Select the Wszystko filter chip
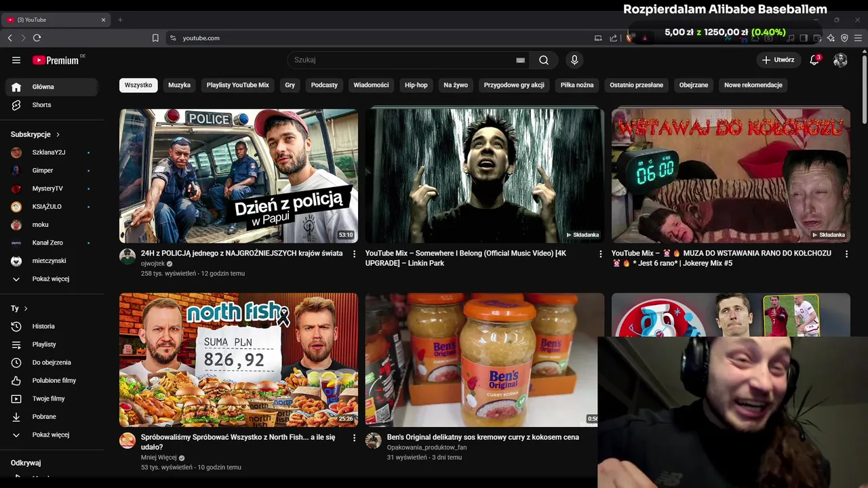The width and height of the screenshot is (868, 488). click(138, 85)
